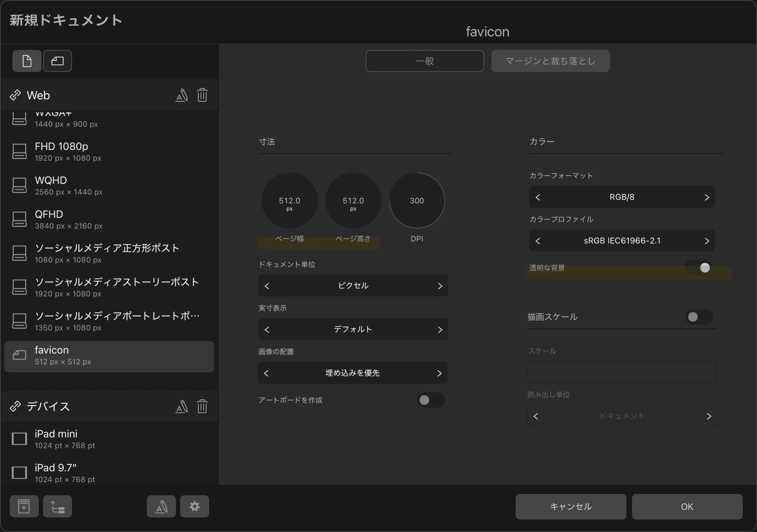Click next arrow on カラーフォーマット selector

(x=707, y=197)
